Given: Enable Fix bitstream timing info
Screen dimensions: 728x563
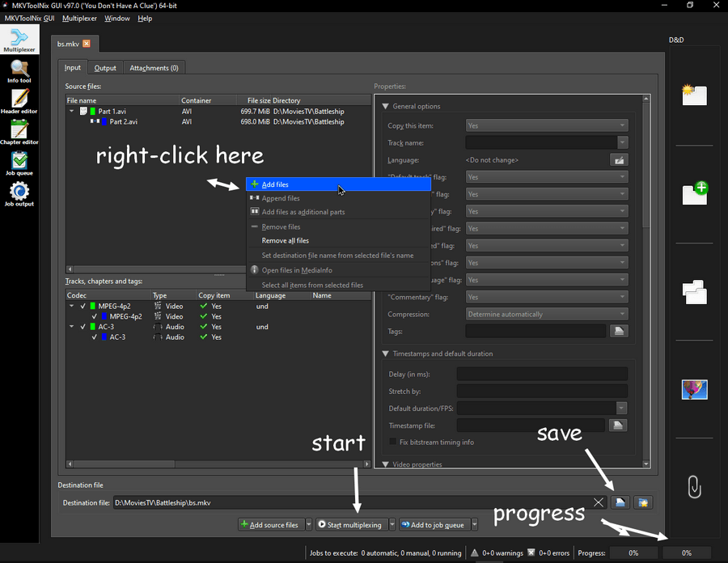Looking at the screenshot, I should point(393,442).
